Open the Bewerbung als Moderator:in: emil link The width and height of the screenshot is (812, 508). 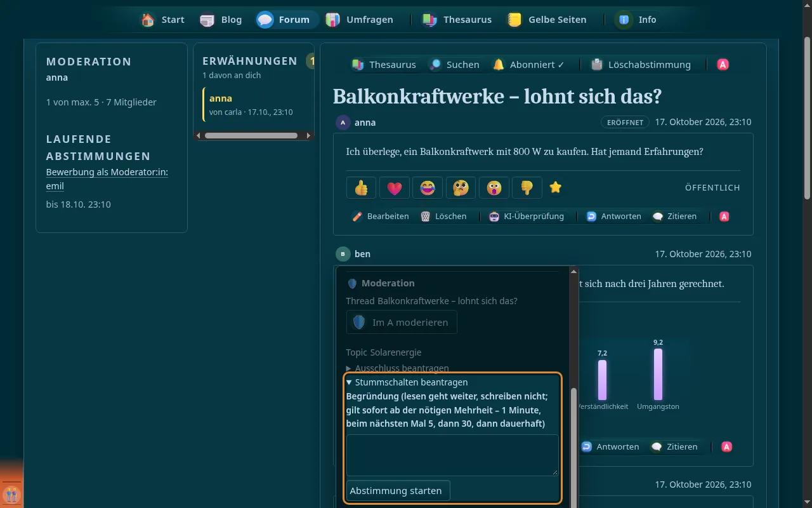point(107,179)
